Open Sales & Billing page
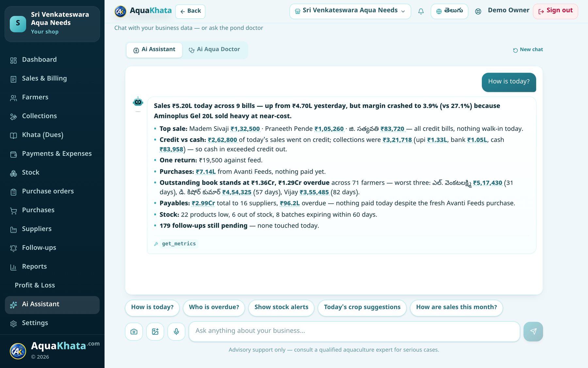 52,79
